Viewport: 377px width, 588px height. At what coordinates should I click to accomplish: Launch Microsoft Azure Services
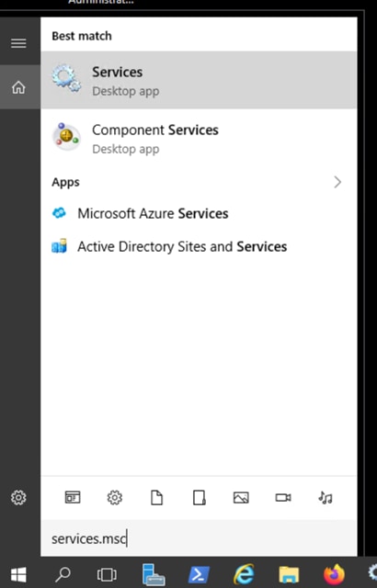[x=199, y=213]
